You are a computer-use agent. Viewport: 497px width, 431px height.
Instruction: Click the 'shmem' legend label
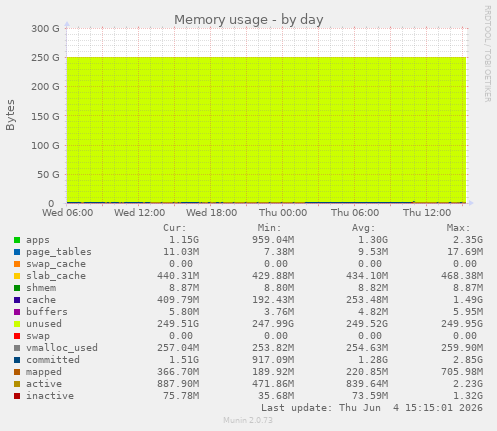coord(41,288)
